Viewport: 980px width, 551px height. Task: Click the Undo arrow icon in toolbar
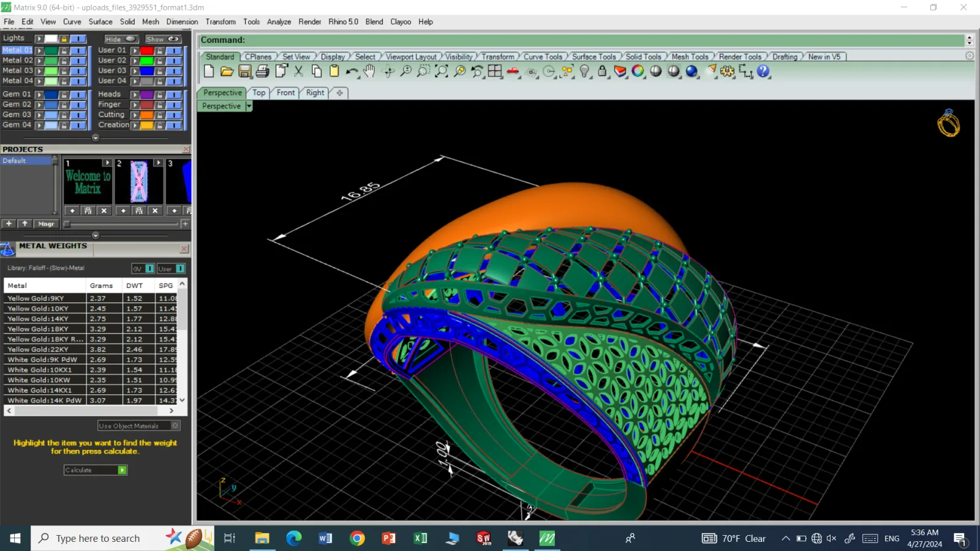tap(352, 71)
